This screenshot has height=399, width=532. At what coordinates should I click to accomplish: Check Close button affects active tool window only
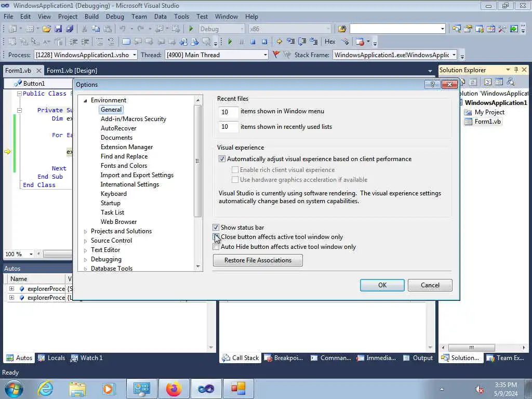pyautogui.click(x=216, y=237)
